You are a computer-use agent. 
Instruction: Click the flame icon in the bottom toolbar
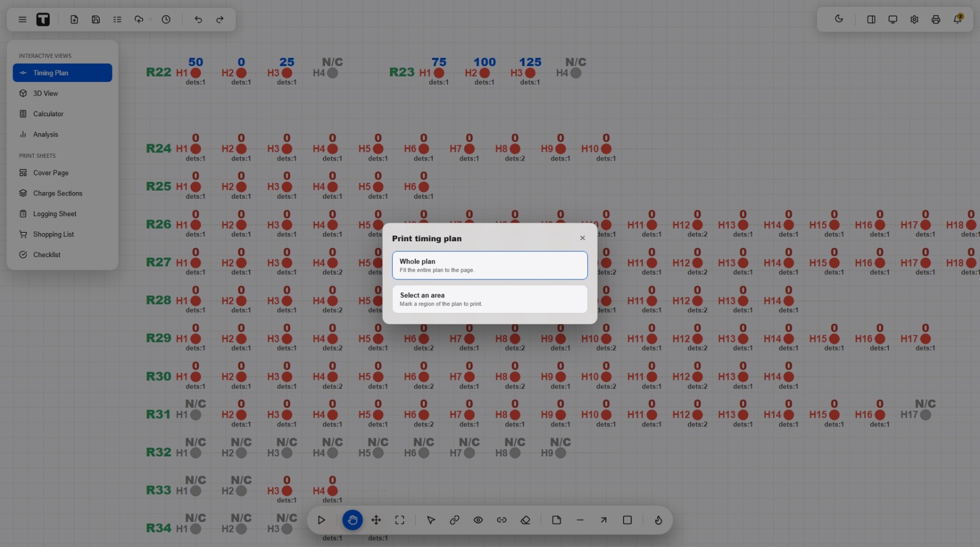tap(658, 520)
